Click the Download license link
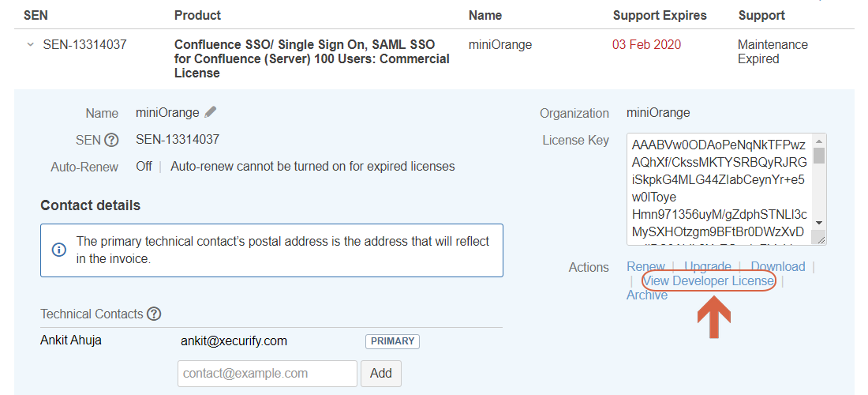Image resolution: width=868 pixels, height=395 pixels. click(778, 266)
